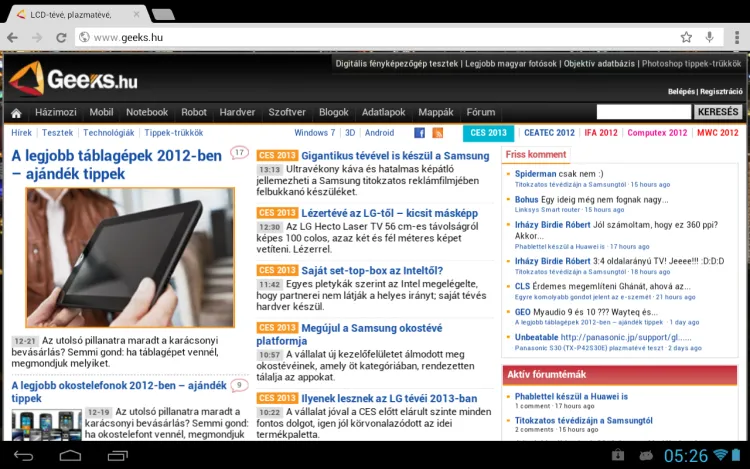The height and width of the screenshot is (469, 750).
Task: Tap the battery status icon
Action: [x=736, y=455]
